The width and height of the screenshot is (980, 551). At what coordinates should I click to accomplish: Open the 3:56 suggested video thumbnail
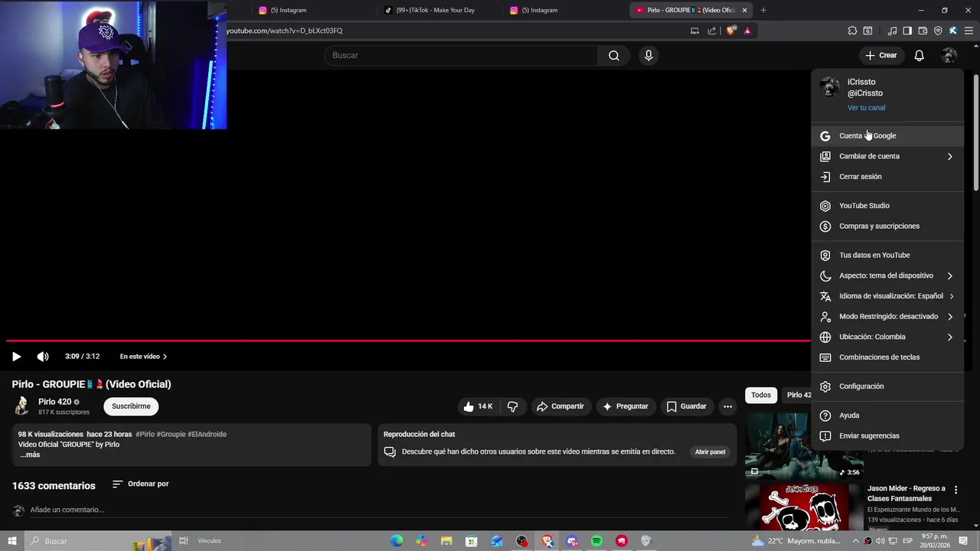pos(804,446)
